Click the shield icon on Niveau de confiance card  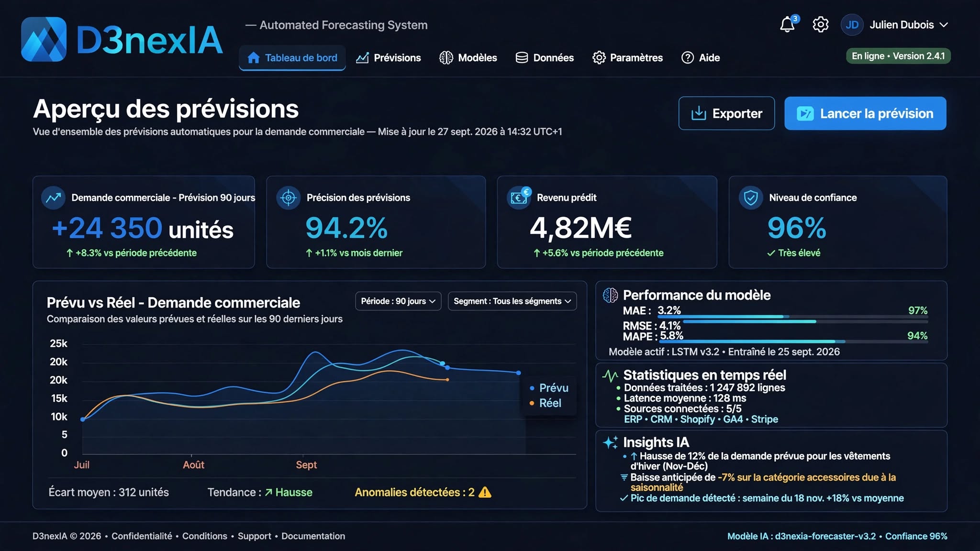[x=751, y=198]
